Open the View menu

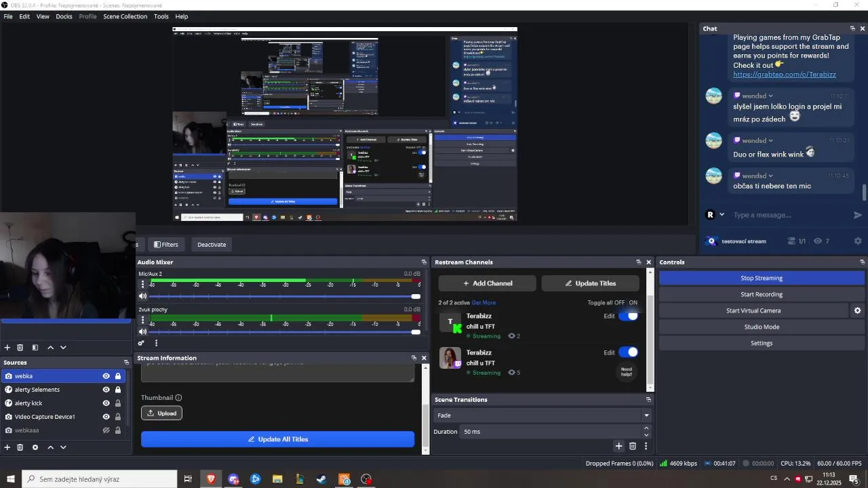[x=43, y=16]
